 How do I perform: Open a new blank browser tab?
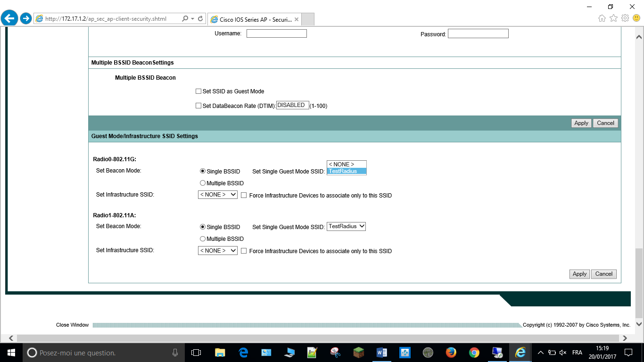click(x=307, y=19)
